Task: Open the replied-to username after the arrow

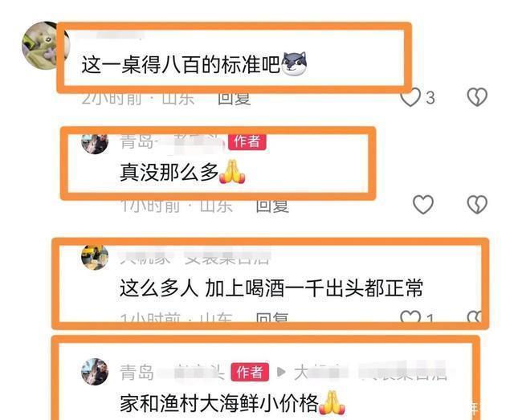Action: pyautogui.click(x=370, y=372)
